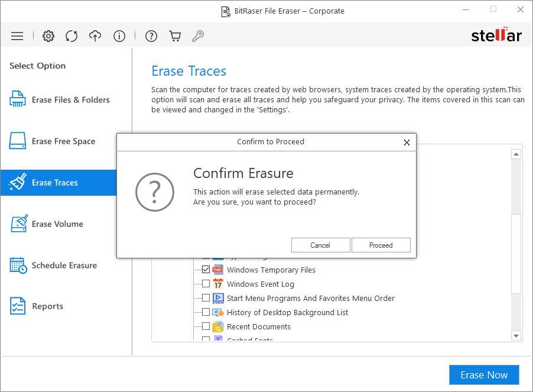Click the Erase Files & Folders shredder icon
The image size is (533, 392).
17,99
